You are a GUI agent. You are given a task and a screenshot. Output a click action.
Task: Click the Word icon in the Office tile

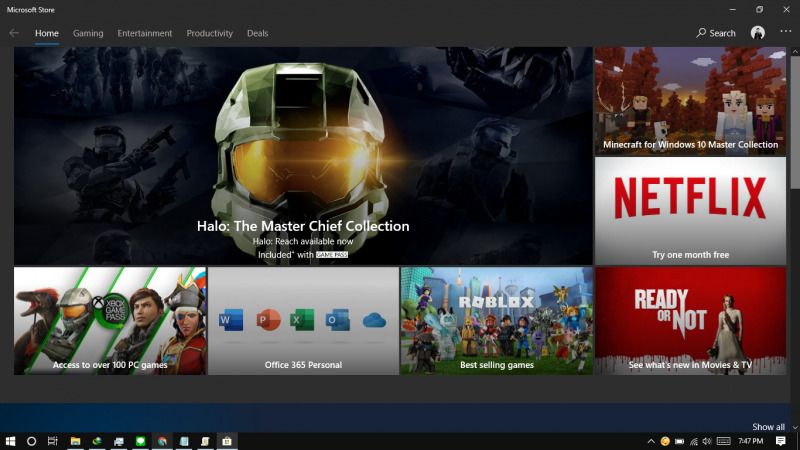pos(231,320)
